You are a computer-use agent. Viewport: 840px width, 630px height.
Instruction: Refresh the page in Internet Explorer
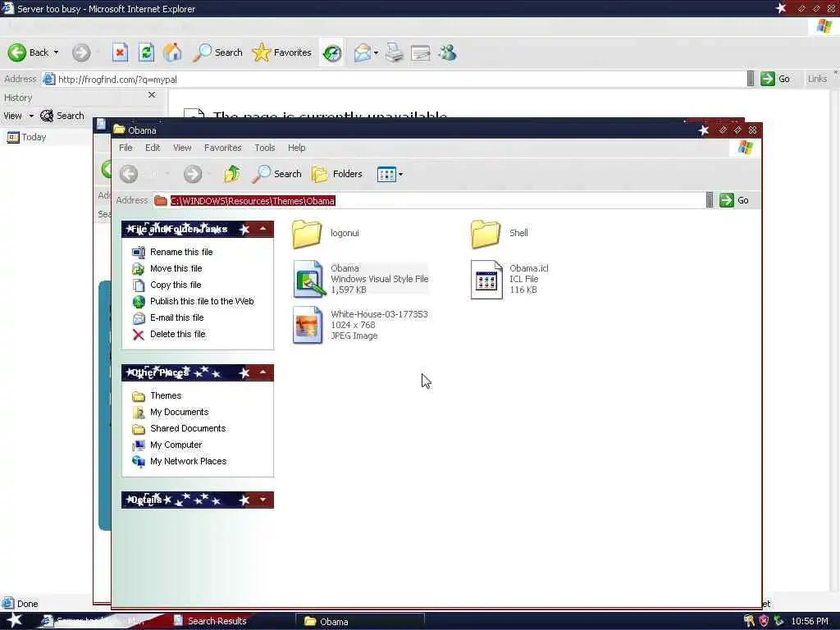tap(146, 52)
